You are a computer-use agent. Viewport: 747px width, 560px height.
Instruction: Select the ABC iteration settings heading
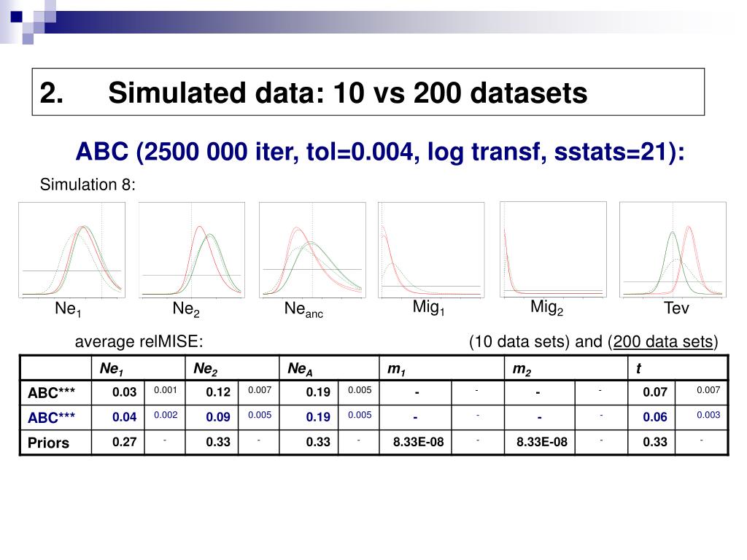(x=379, y=152)
